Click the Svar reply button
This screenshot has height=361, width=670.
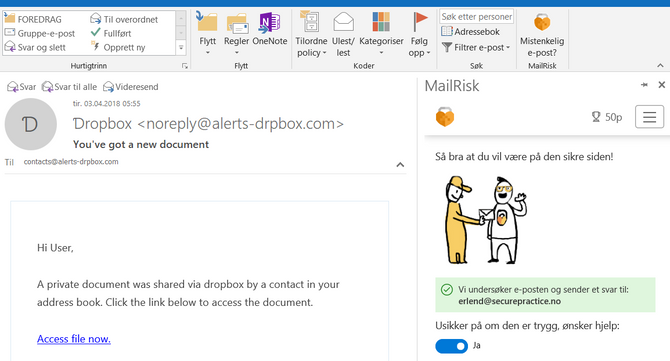pos(22,87)
